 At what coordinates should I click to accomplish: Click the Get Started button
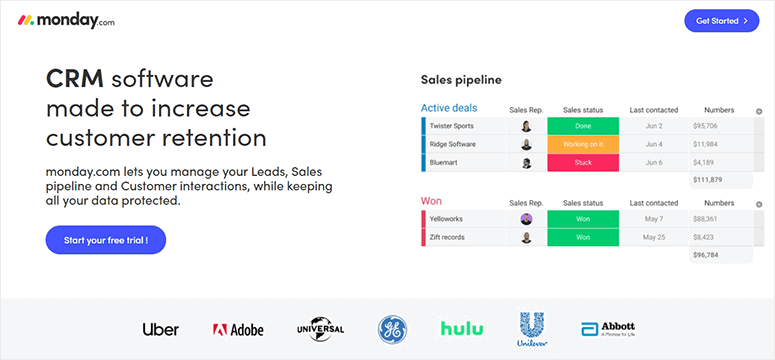point(722,21)
